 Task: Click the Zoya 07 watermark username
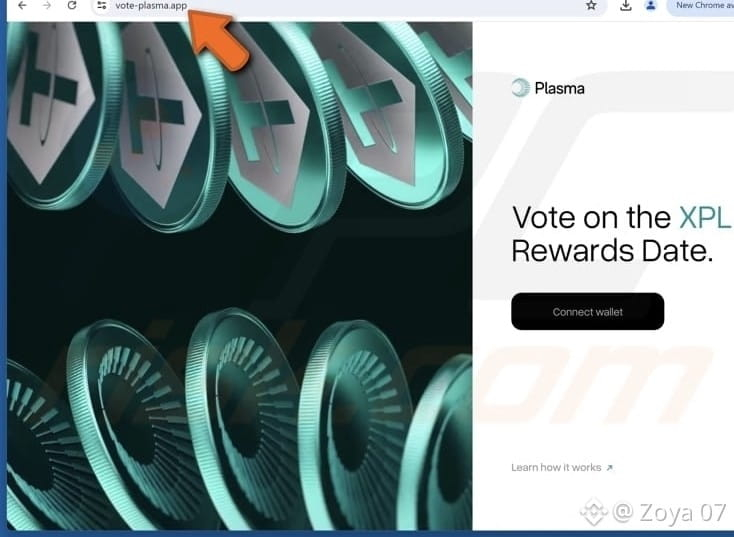point(682,512)
